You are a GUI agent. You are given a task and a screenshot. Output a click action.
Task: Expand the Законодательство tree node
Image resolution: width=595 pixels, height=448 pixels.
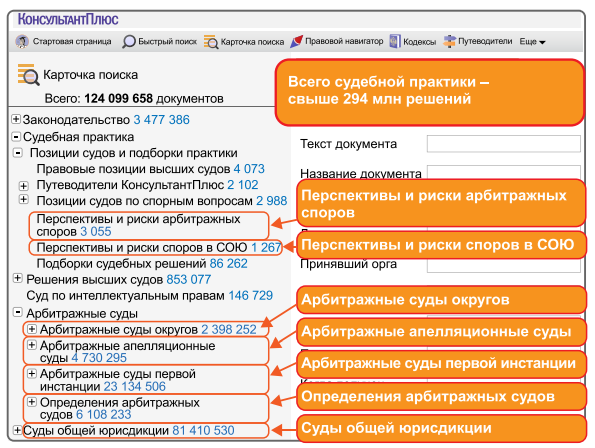(16, 119)
